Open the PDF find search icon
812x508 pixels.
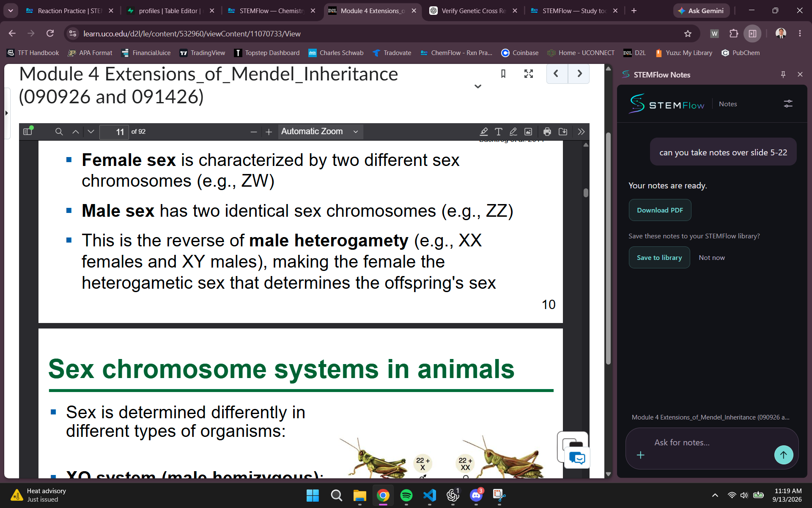tap(59, 132)
